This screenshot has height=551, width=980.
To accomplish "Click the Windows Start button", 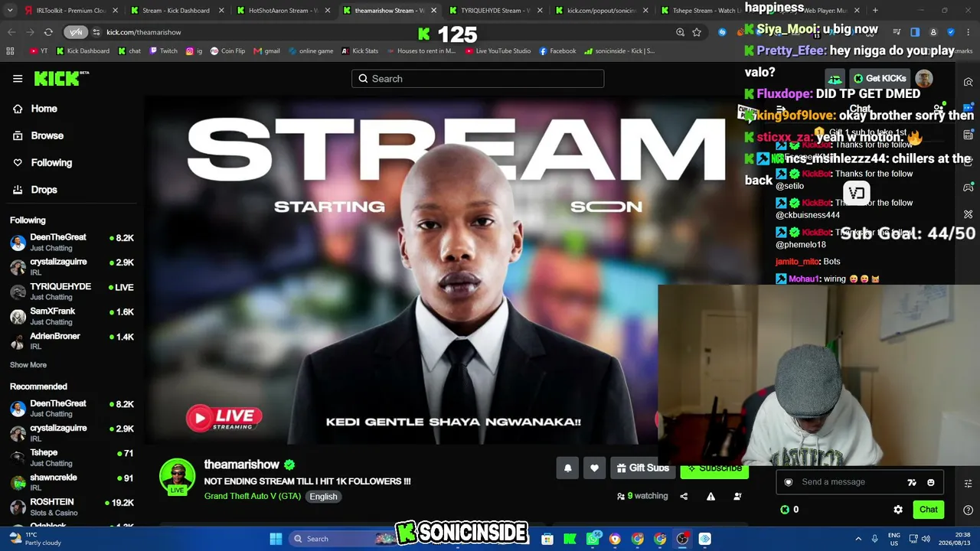I will (x=276, y=539).
